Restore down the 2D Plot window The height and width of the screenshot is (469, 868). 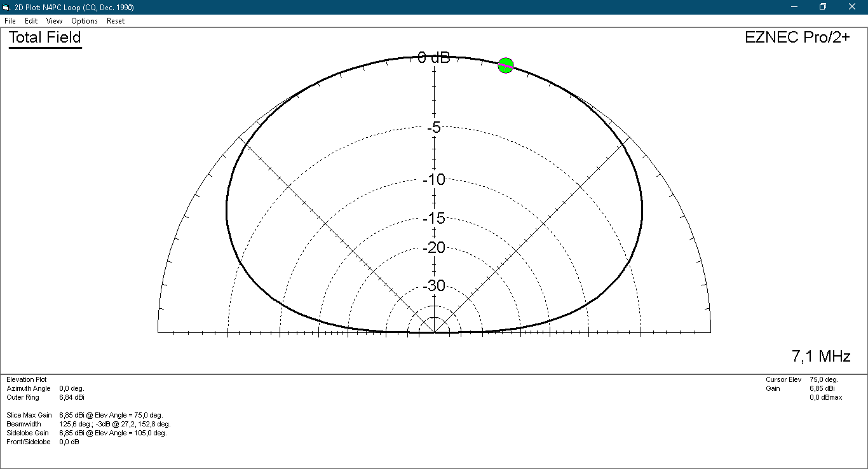click(x=823, y=7)
